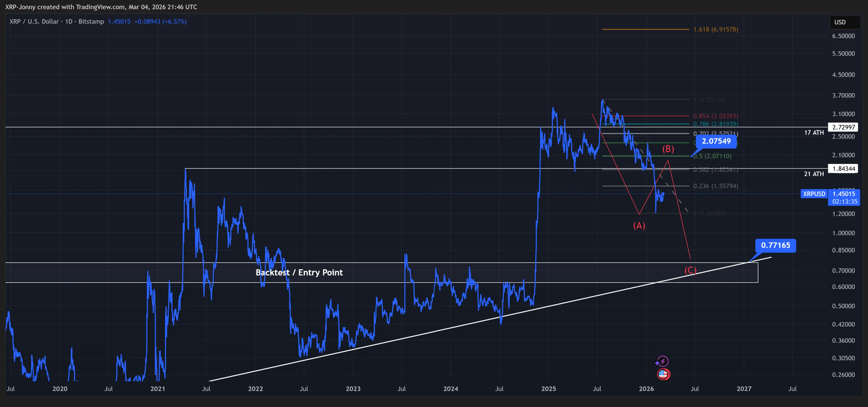Screen dimensions: 868x407
Task: Click the 0.77165 blue price callout
Action: [x=775, y=245]
